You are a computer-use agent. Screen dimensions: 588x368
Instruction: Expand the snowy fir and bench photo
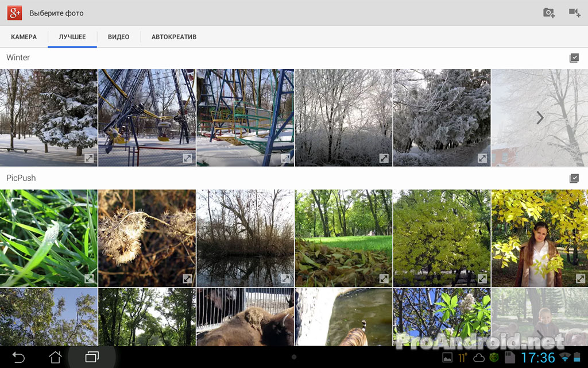click(89, 158)
